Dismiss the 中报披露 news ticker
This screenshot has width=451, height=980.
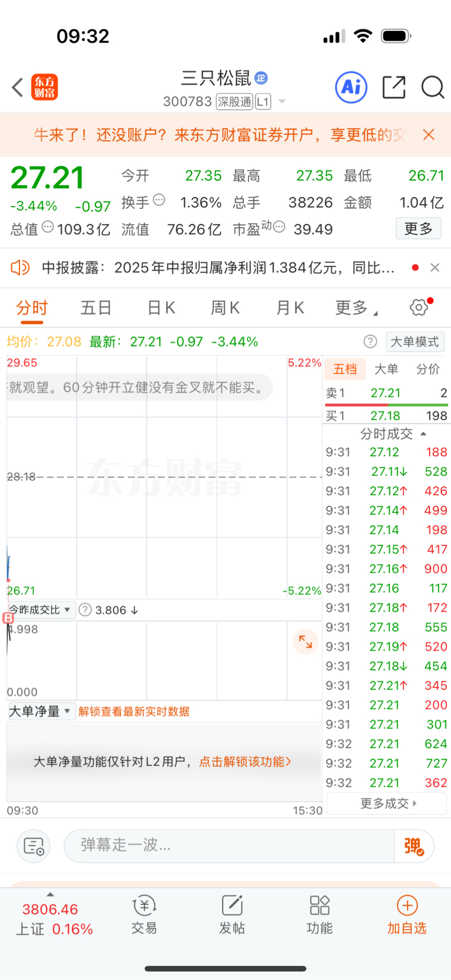click(x=435, y=268)
